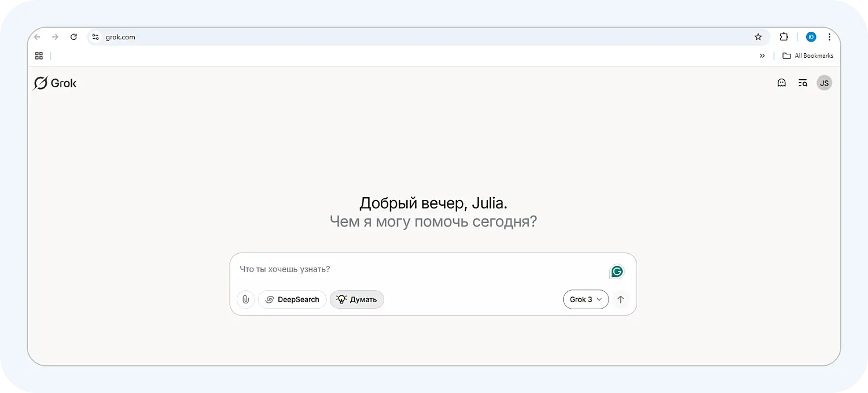
Task: Toggle DeepSearch mode
Action: [292, 299]
